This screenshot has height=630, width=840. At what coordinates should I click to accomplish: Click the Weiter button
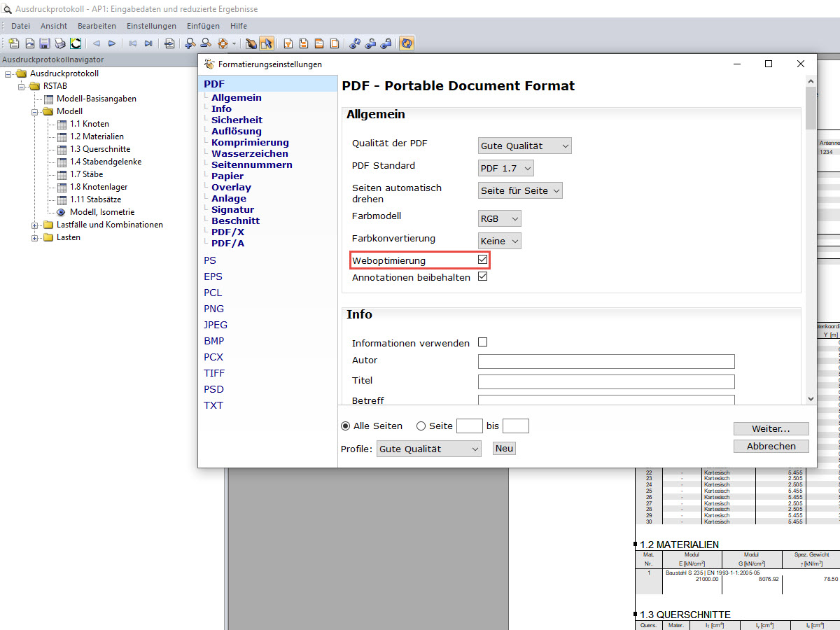(x=771, y=428)
